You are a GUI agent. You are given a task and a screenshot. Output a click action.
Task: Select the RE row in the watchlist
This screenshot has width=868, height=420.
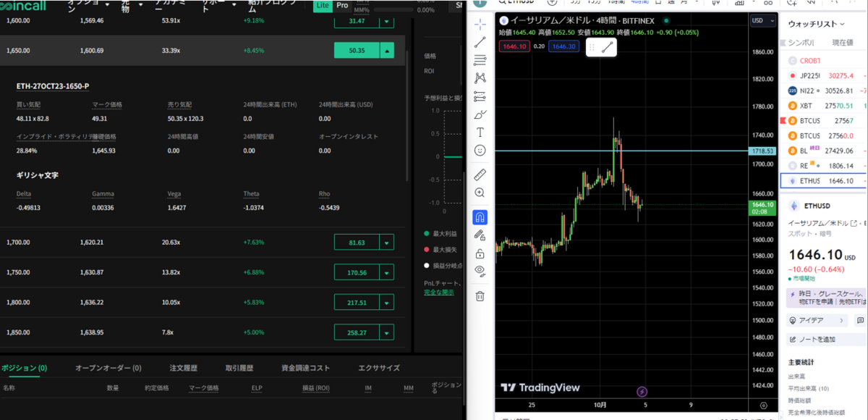coord(825,166)
